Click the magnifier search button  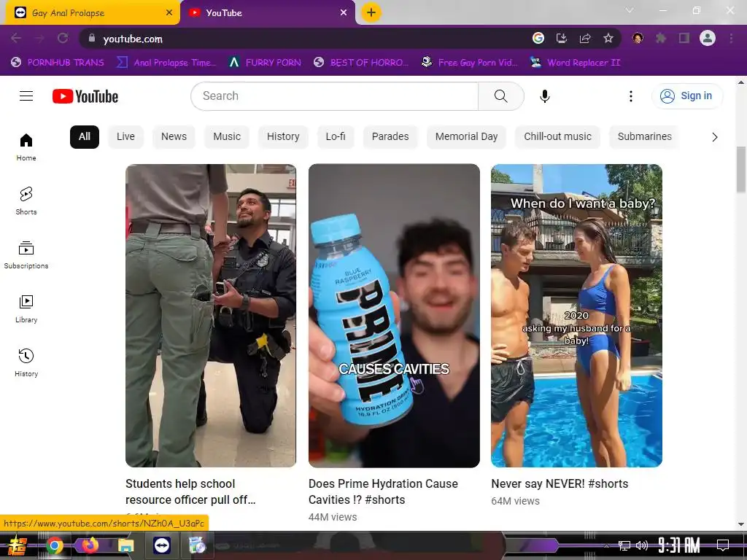500,96
